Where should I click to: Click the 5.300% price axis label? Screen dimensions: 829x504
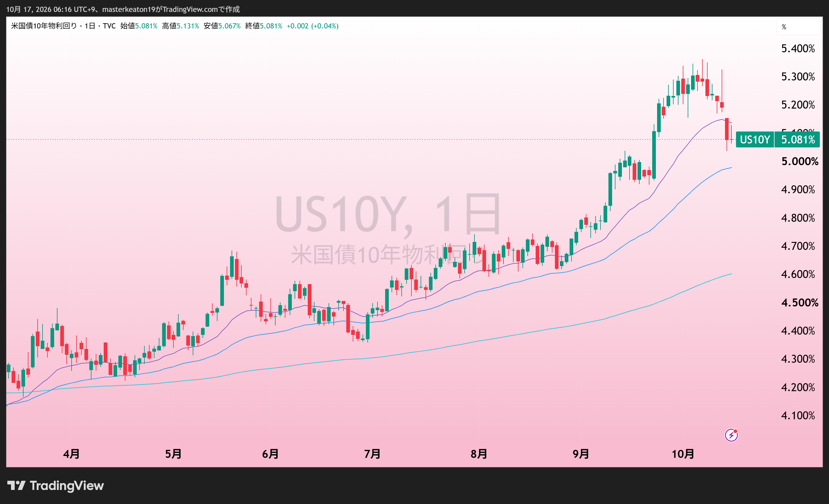pos(798,77)
